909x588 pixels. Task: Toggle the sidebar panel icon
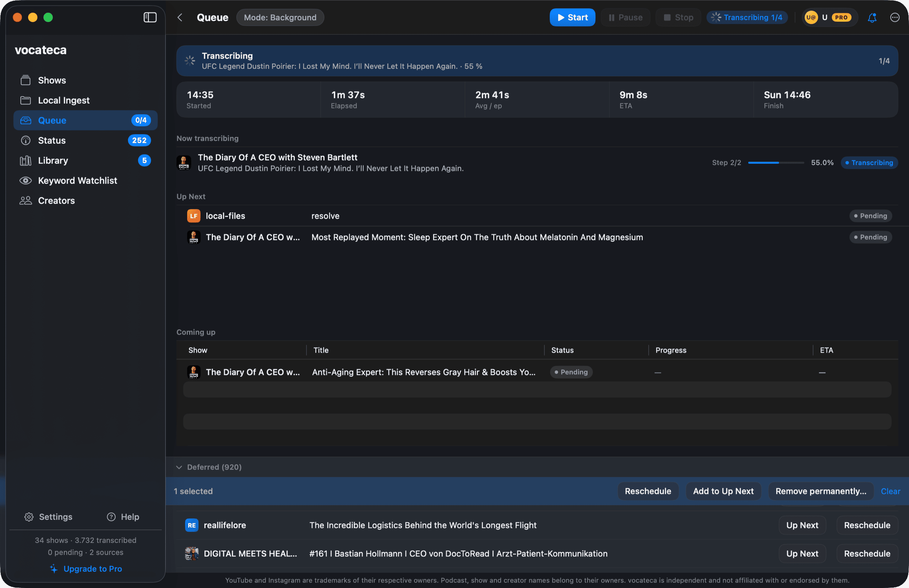(149, 17)
